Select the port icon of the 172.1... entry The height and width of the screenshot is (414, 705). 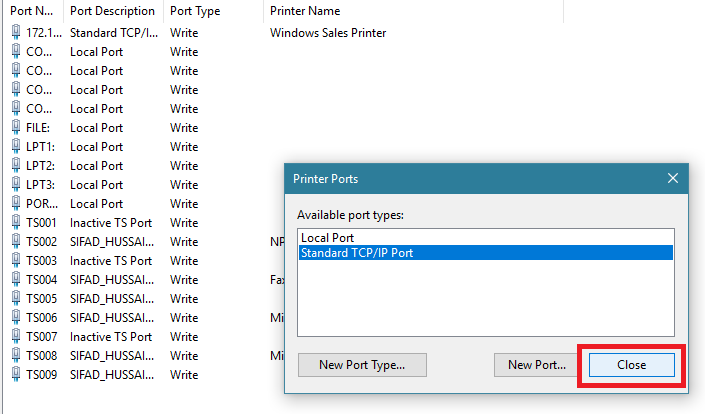(16, 32)
